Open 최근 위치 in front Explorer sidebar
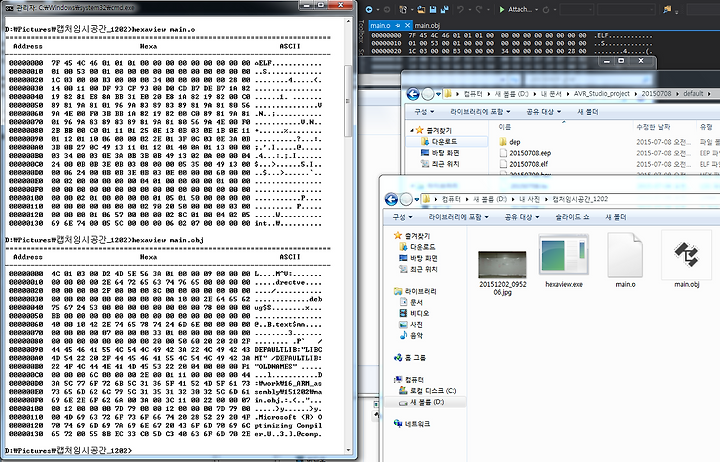This screenshot has height=462, width=720. 418,269
